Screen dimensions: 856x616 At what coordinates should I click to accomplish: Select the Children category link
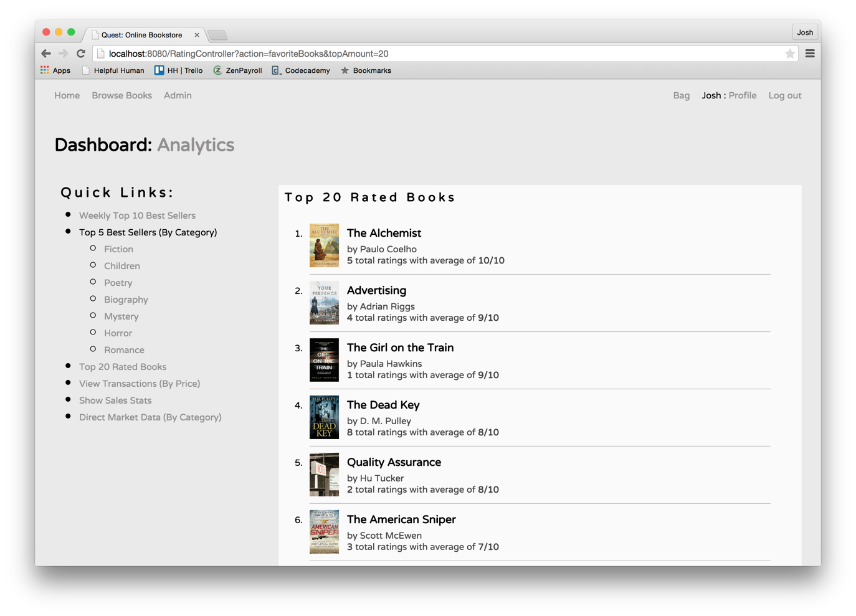[x=122, y=266]
